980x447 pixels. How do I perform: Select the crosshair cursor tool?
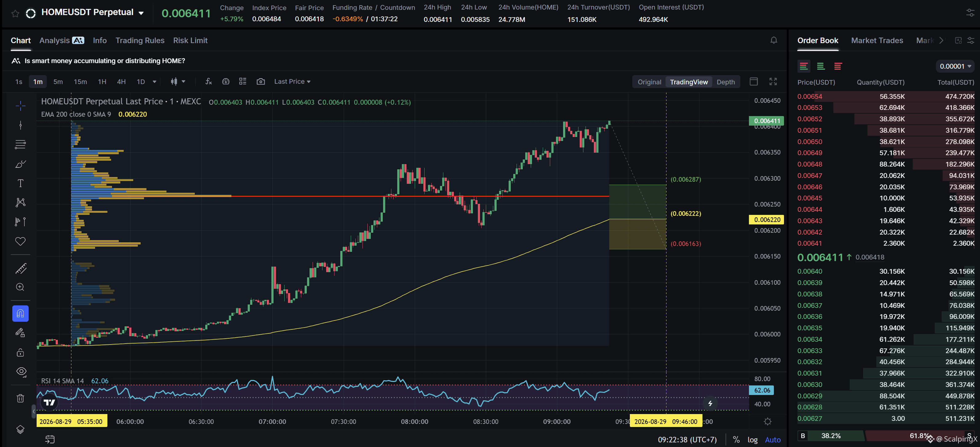(21, 106)
